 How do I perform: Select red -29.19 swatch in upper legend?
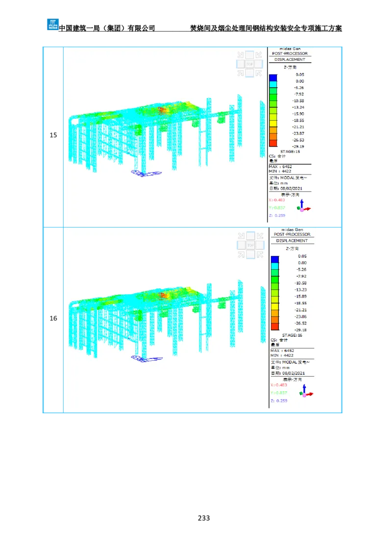(273, 143)
